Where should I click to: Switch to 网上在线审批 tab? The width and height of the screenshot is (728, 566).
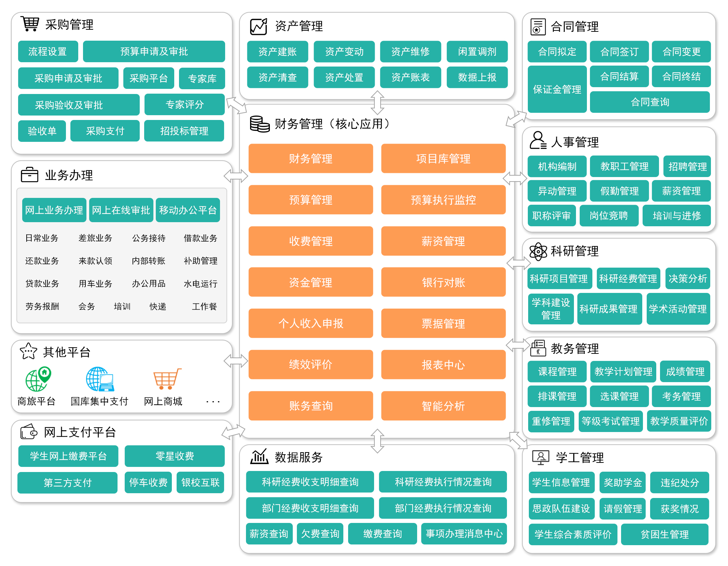coord(121,210)
